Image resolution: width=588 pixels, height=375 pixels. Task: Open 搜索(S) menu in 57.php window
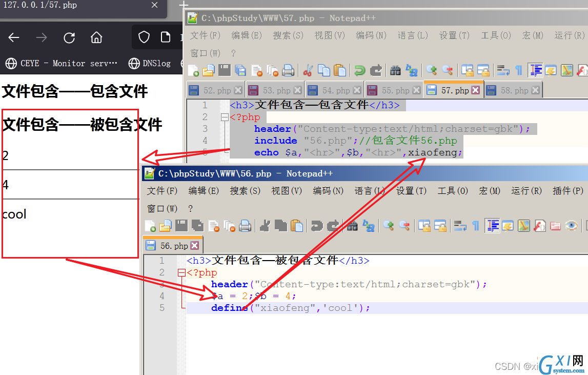(x=288, y=35)
